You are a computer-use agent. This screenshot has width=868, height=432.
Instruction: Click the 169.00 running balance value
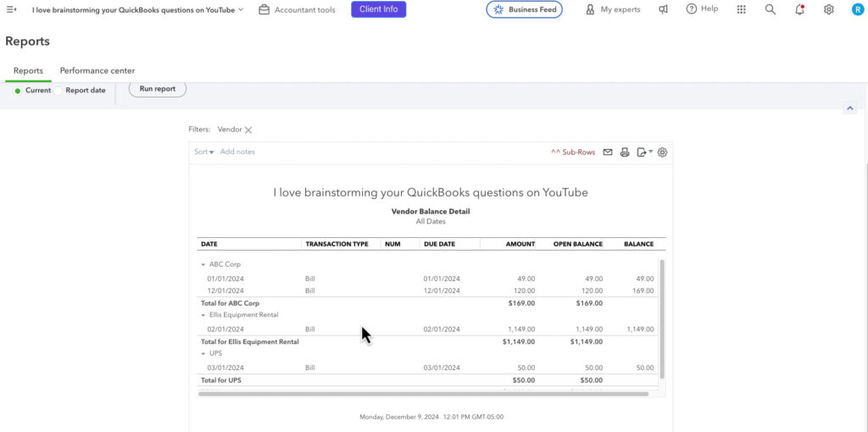pos(644,291)
